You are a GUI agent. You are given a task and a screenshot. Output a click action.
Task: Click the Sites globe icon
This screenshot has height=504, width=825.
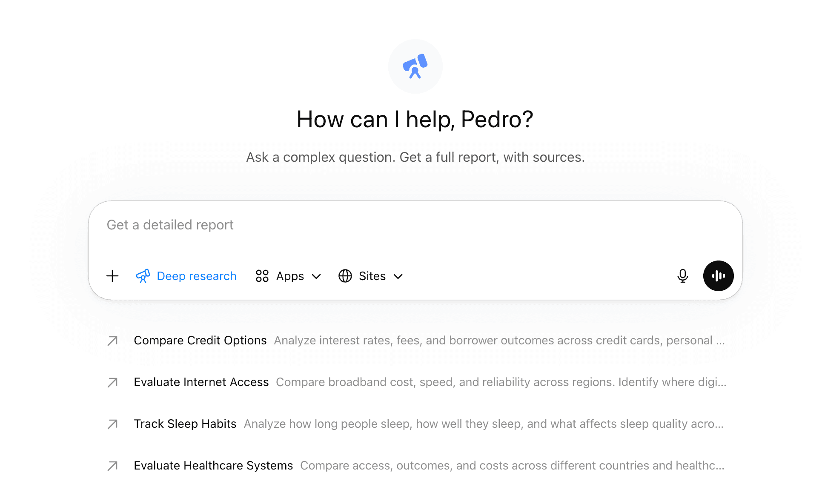(345, 276)
